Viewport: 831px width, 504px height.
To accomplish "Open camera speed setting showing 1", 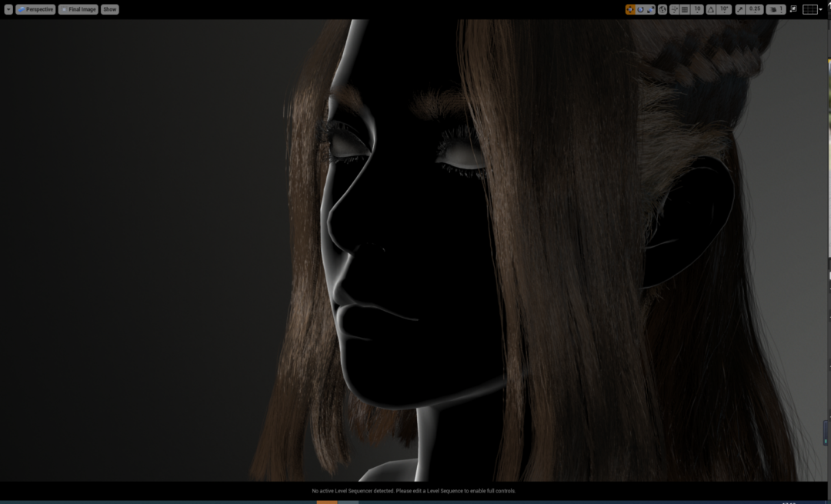I will point(776,9).
